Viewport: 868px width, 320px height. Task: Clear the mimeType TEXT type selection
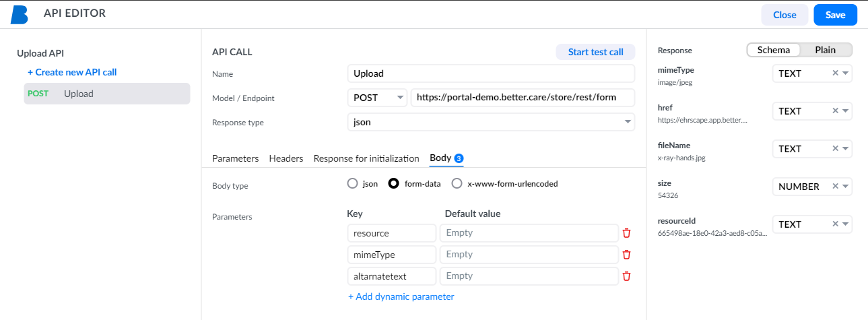(835, 73)
